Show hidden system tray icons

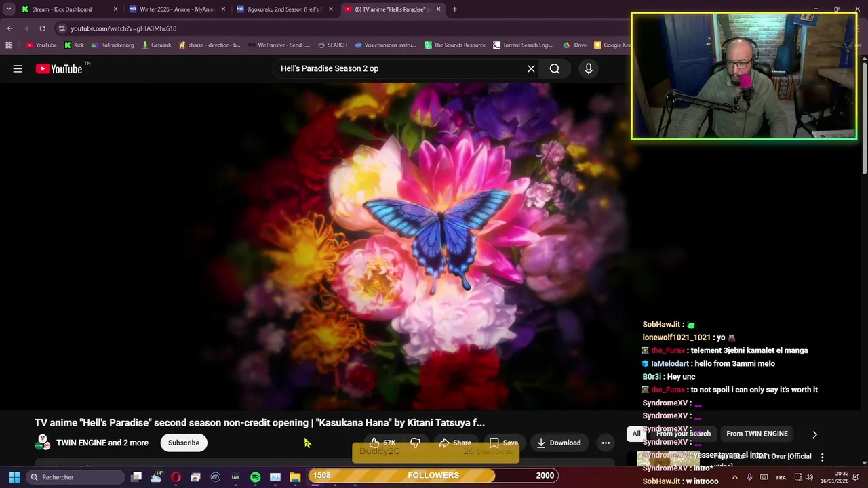pos(734,477)
